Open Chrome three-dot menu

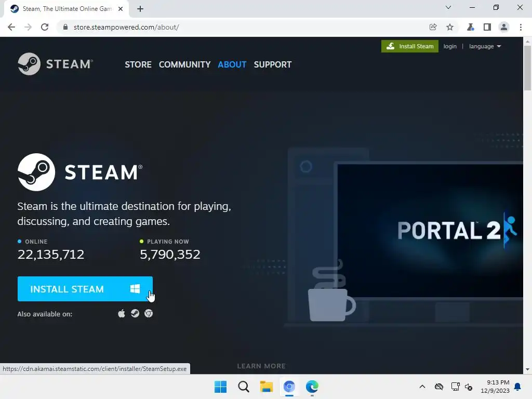521,27
